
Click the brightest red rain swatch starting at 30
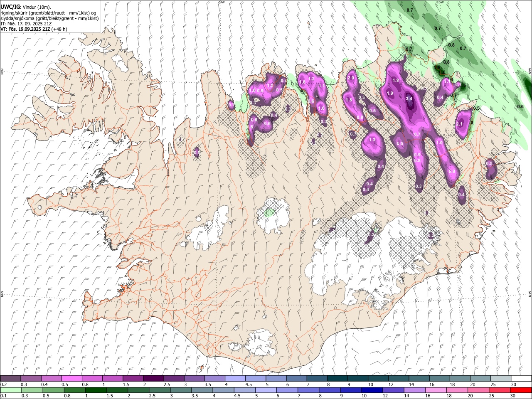tap(521, 390)
